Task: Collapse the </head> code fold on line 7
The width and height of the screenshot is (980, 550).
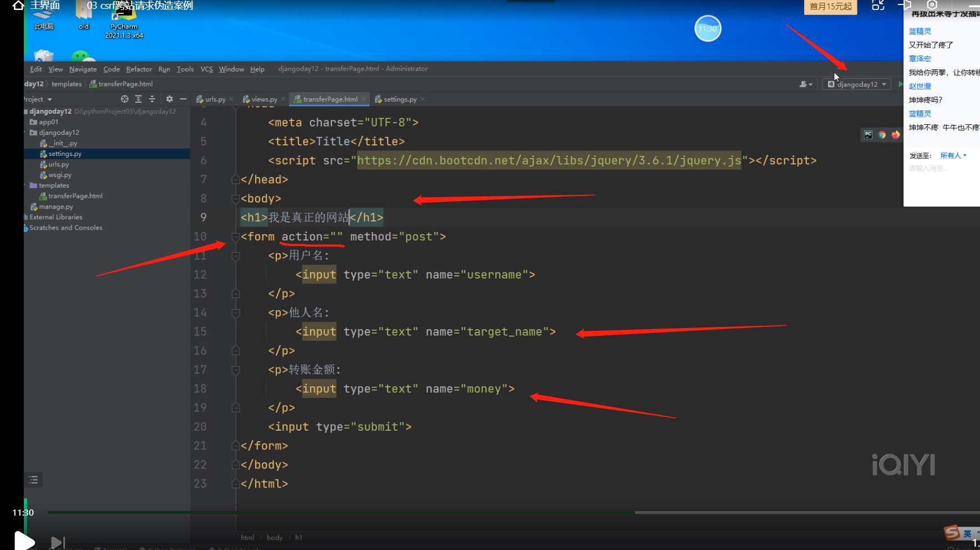Action: tap(236, 179)
